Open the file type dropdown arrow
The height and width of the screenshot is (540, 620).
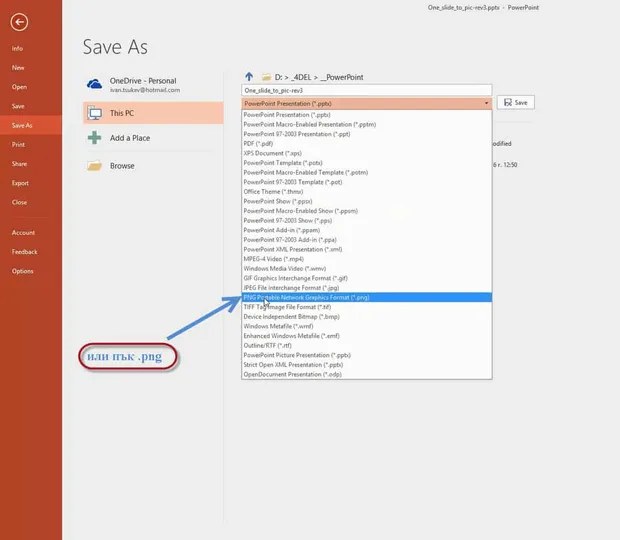click(486, 103)
